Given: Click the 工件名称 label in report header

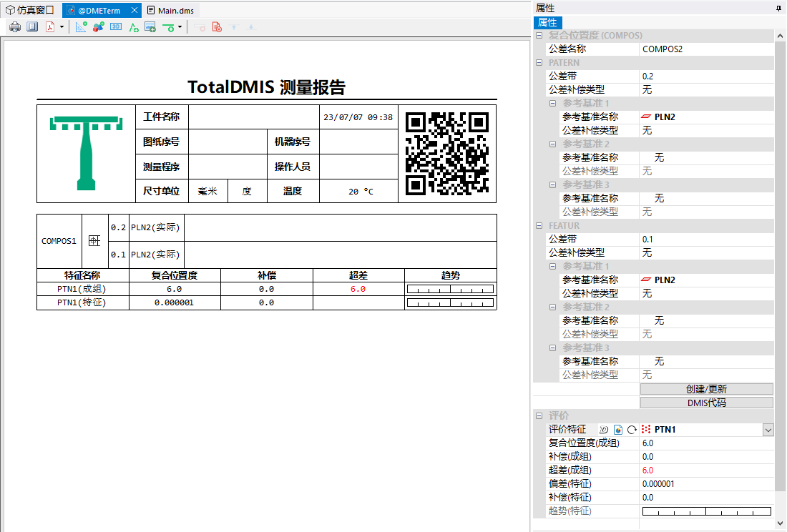Looking at the screenshot, I should (162, 117).
